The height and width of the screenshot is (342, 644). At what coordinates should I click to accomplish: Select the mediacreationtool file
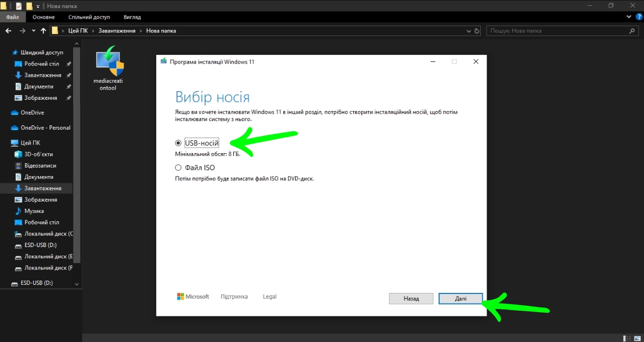pos(108,69)
